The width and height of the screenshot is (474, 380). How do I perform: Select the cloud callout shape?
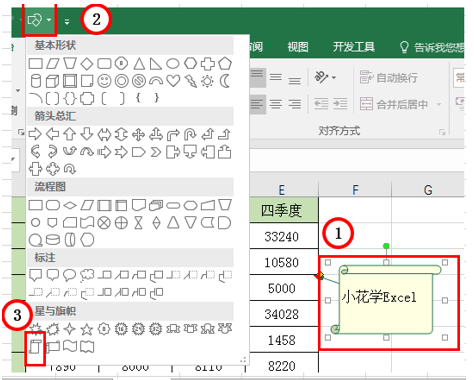pyautogui.click(x=87, y=275)
